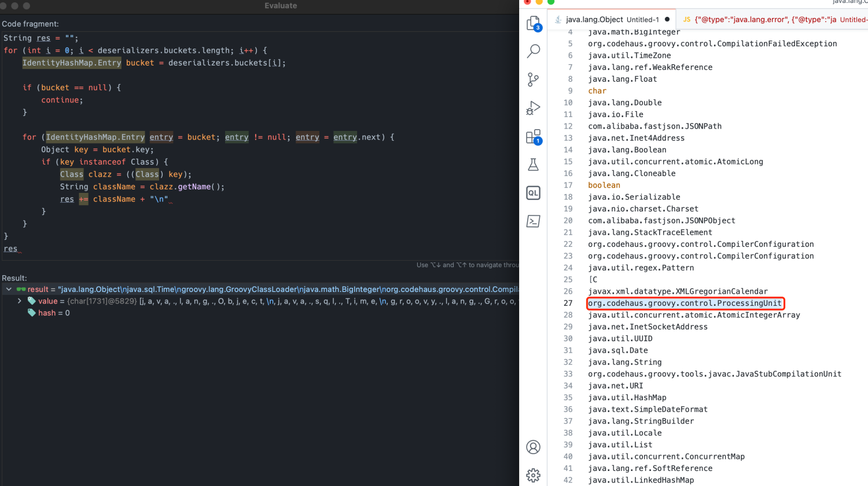Click the line java.util.List
This screenshot has width=868, height=486.
pos(620,445)
